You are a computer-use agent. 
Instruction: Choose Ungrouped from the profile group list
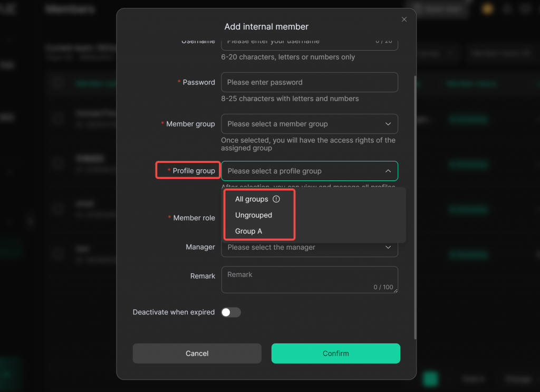254,215
